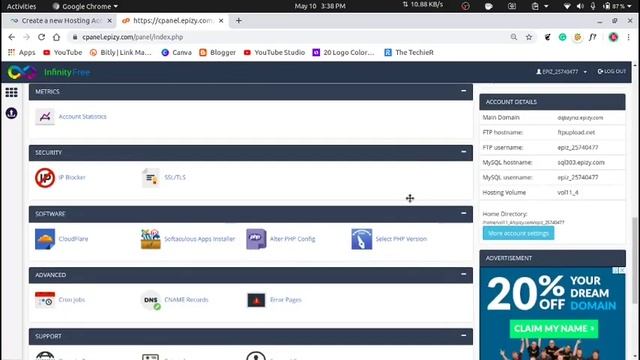Image resolution: width=640 pixels, height=360 pixels.
Task: Click the More account settings button
Action: point(518,233)
